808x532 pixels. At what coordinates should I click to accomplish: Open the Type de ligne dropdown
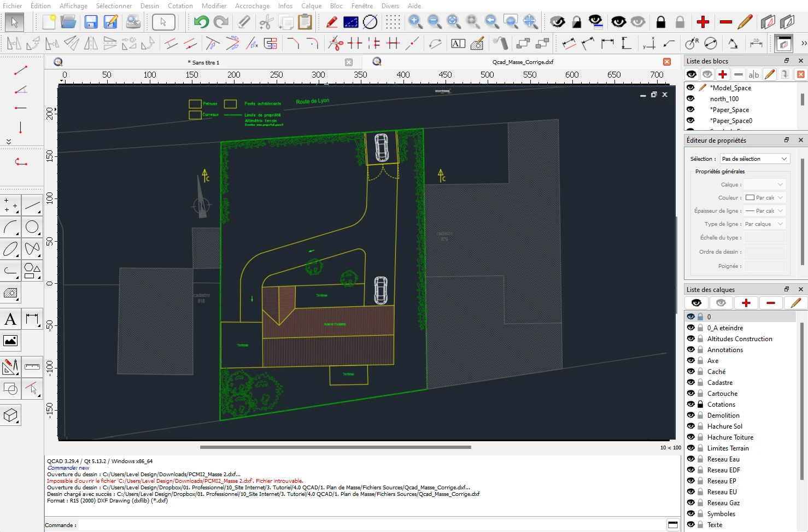tap(764, 224)
